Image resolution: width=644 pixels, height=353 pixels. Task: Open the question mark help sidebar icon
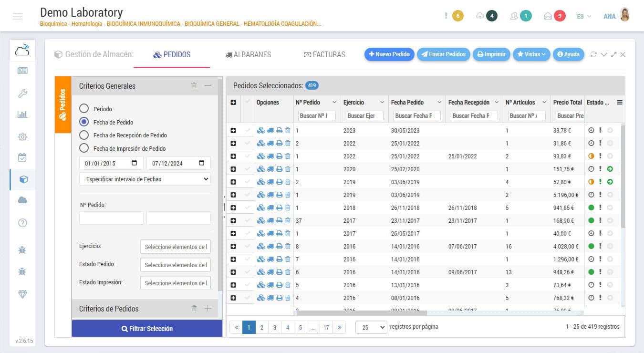(x=22, y=223)
